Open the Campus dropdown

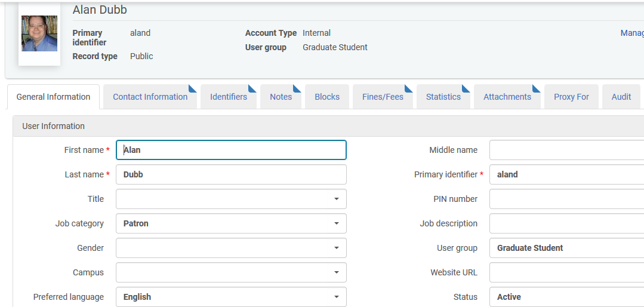pos(231,272)
